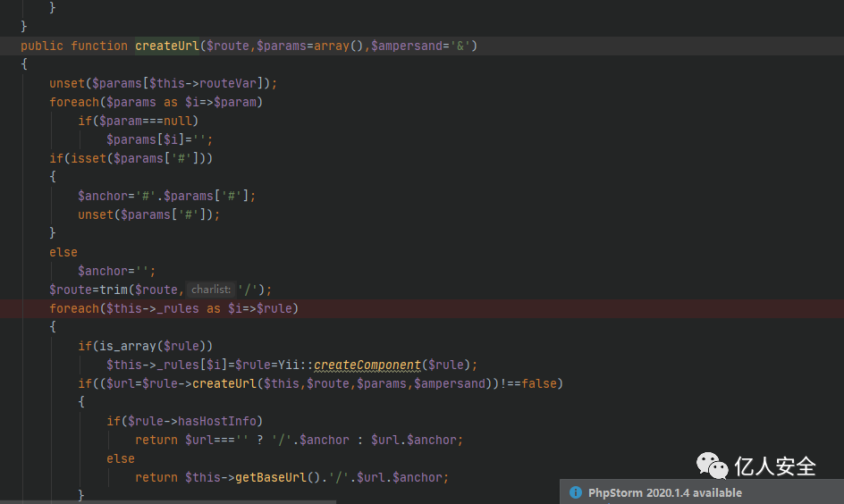Click the horizontal scrollbar at the editor bottom

click(168, 502)
